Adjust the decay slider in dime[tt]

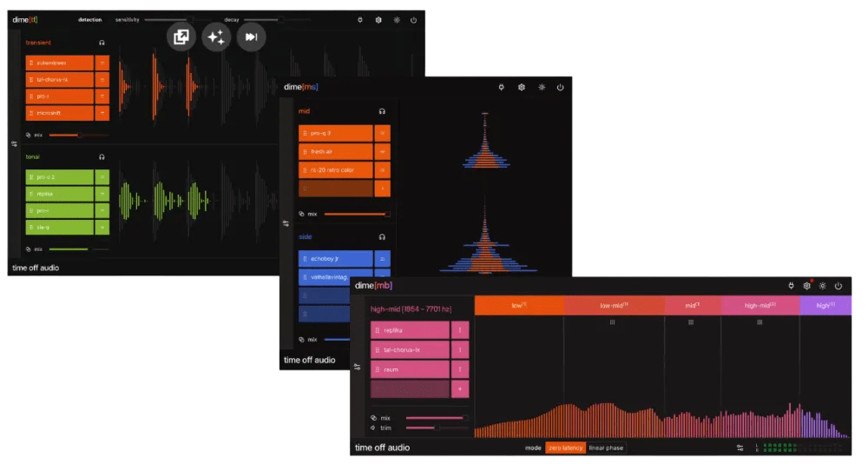[277, 20]
